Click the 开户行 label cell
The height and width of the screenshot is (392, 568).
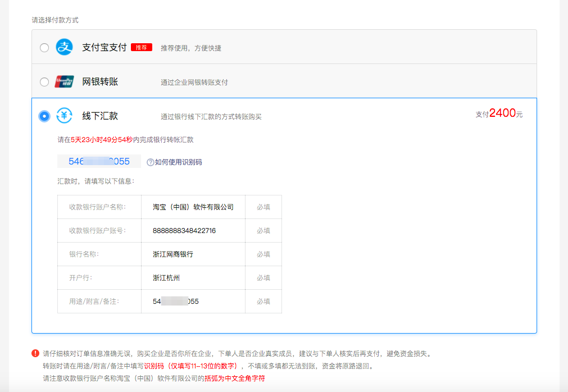99,277
